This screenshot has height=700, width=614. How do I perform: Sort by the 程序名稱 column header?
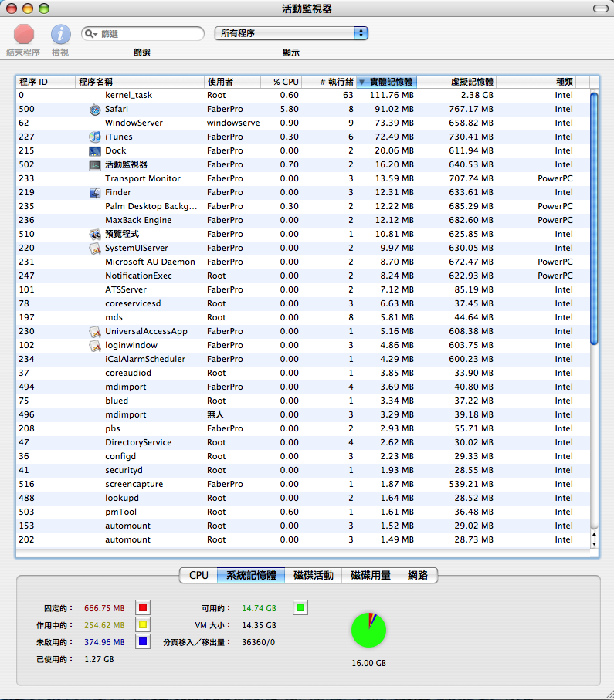click(x=140, y=82)
